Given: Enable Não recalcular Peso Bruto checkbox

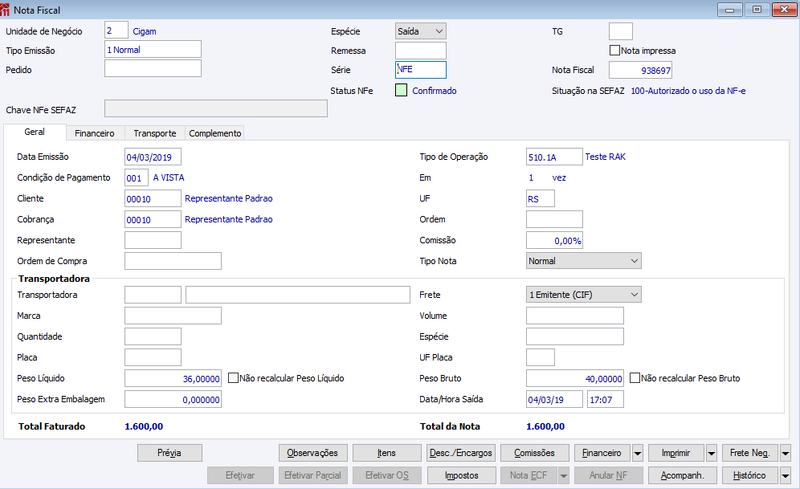Looking at the screenshot, I should (x=635, y=378).
